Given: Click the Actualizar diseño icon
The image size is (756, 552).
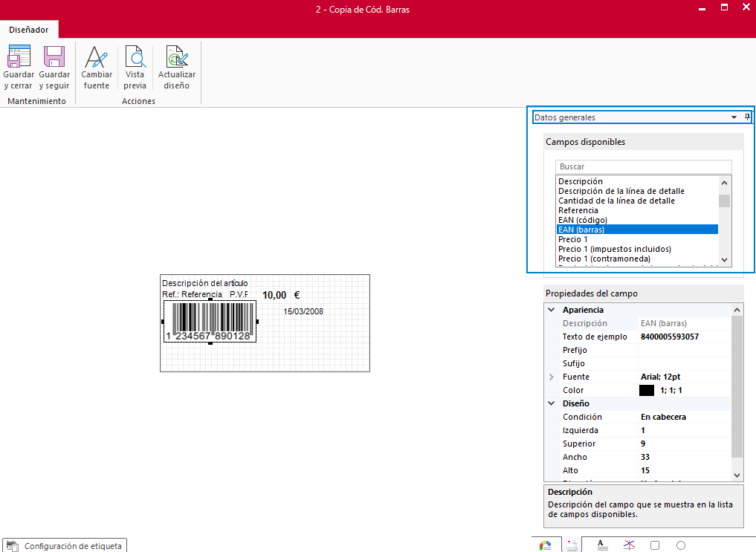Looking at the screenshot, I should [x=177, y=56].
